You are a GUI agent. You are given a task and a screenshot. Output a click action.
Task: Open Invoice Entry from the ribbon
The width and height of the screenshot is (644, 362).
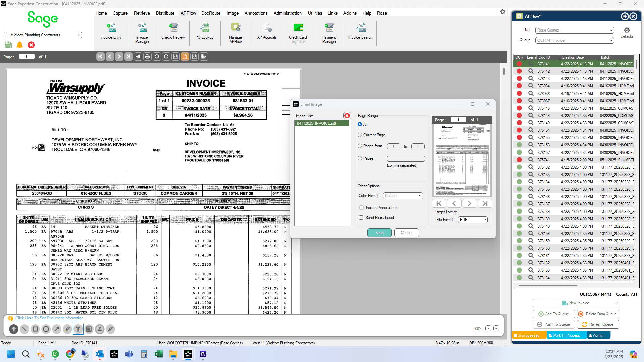click(x=111, y=32)
